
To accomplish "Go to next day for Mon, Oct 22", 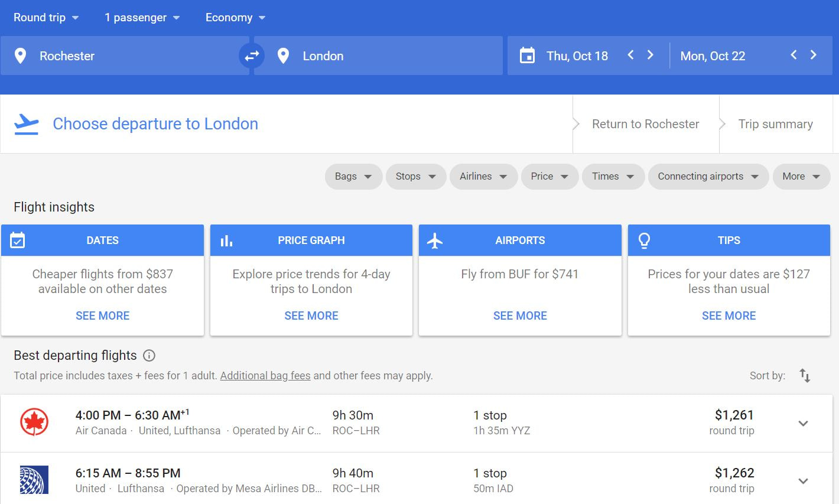I will pyautogui.click(x=814, y=55).
